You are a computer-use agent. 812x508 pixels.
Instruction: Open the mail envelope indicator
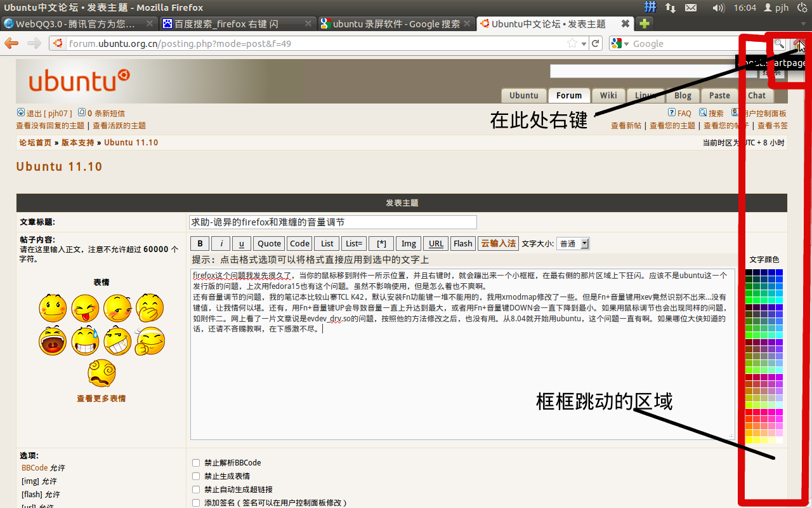click(691, 8)
